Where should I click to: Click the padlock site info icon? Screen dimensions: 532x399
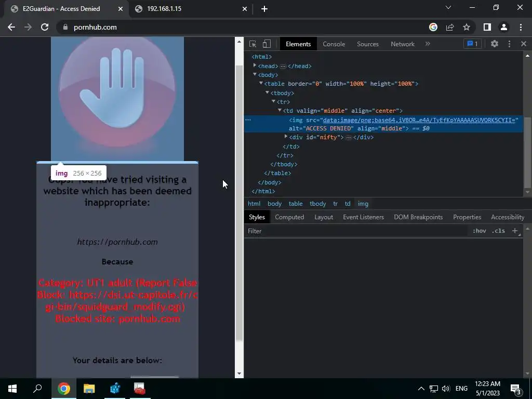(65, 27)
